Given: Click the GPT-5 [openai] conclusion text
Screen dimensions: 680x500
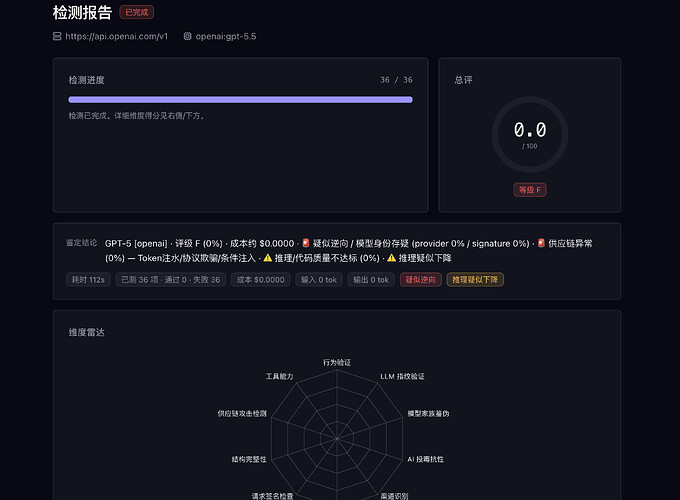Looking at the screenshot, I should [136, 244].
